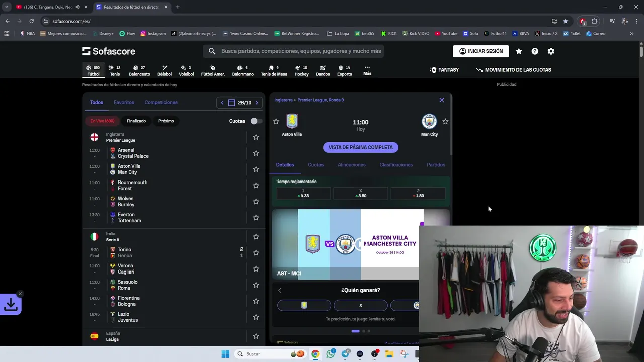Open the Fútbol sport icon
The image size is (644, 362).
click(93, 70)
